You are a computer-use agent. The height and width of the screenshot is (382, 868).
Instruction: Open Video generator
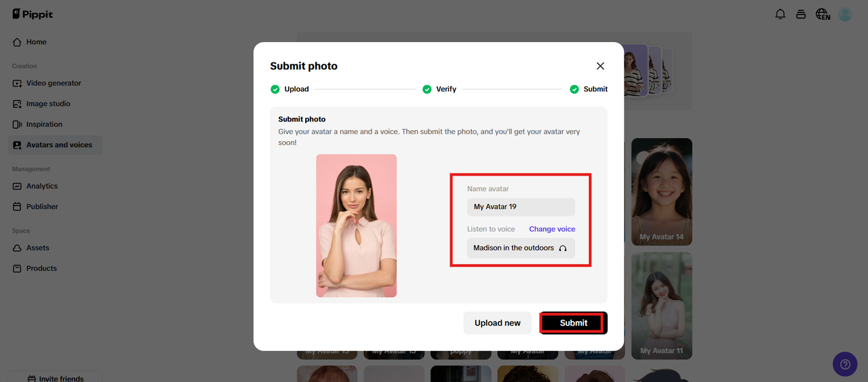(x=55, y=83)
